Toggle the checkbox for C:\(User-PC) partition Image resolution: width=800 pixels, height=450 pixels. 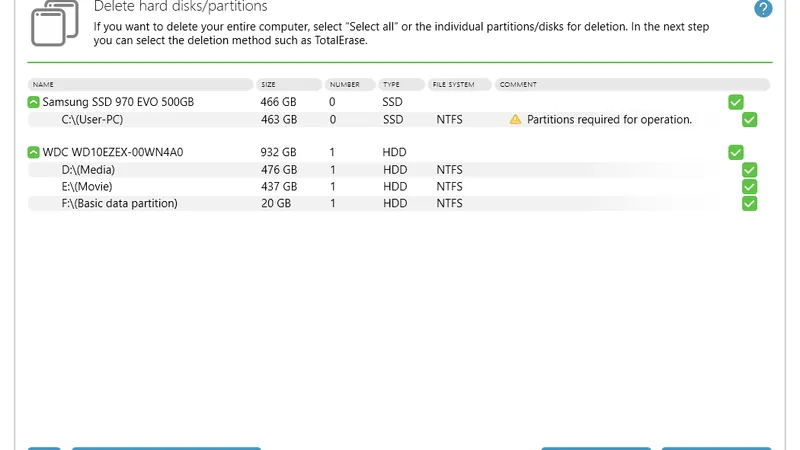[x=750, y=120]
